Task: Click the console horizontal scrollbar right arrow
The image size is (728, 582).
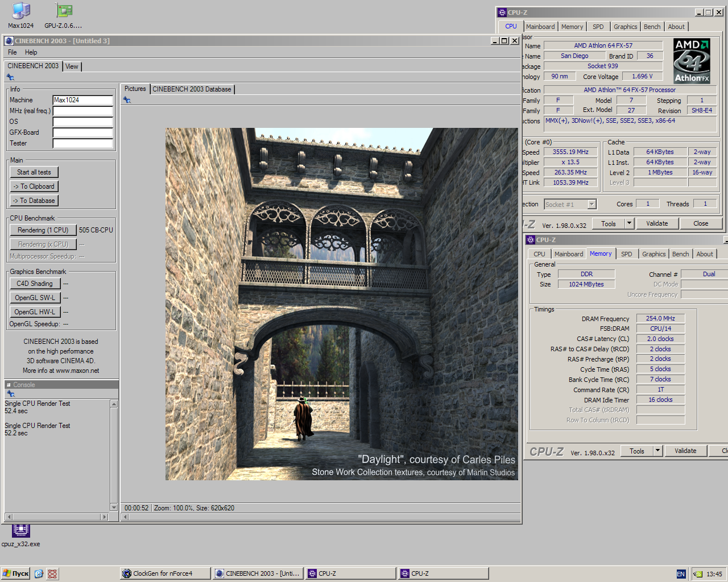Action: pyautogui.click(x=104, y=517)
